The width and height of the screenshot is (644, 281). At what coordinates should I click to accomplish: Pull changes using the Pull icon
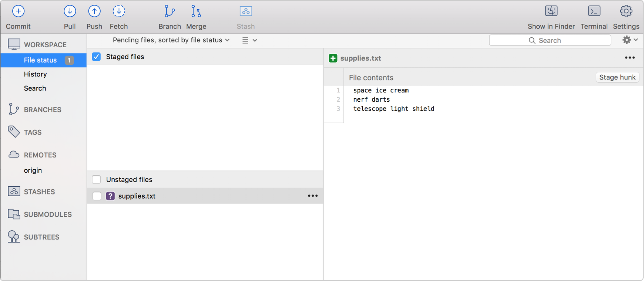click(70, 11)
